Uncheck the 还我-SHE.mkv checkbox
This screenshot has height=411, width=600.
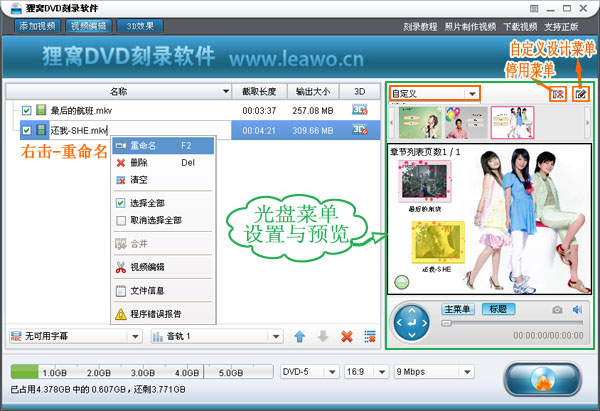point(26,130)
